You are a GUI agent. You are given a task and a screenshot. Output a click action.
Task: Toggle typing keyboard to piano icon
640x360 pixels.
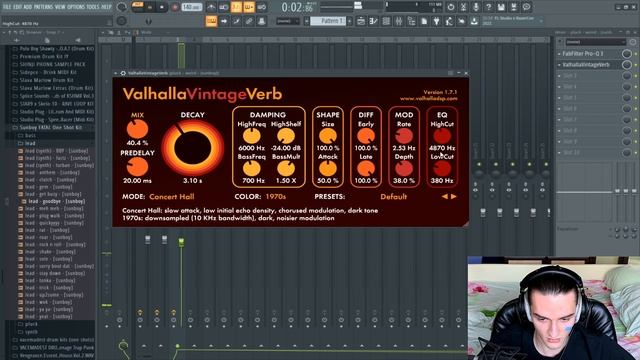[211, 21]
